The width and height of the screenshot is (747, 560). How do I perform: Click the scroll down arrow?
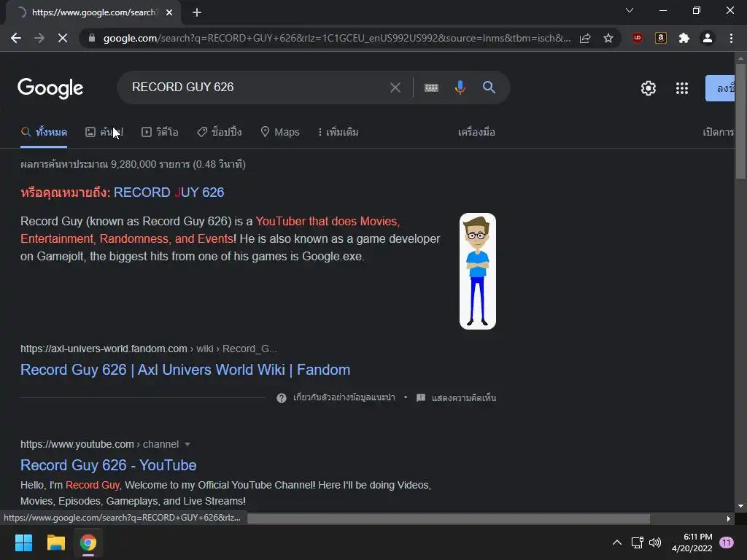pyautogui.click(x=740, y=506)
